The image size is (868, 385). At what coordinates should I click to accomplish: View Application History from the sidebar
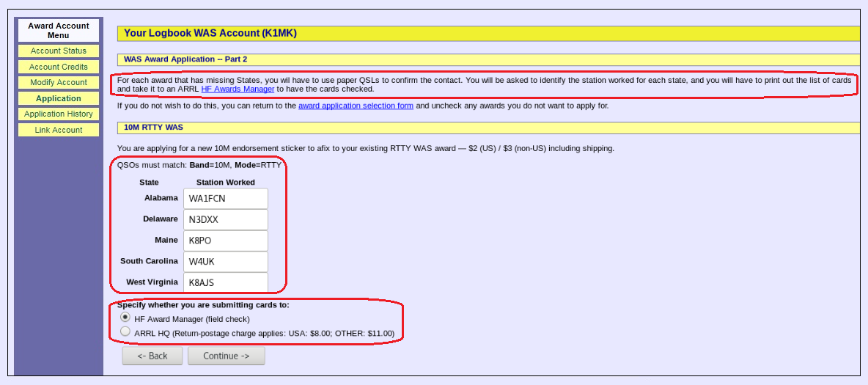pyautogui.click(x=59, y=114)
